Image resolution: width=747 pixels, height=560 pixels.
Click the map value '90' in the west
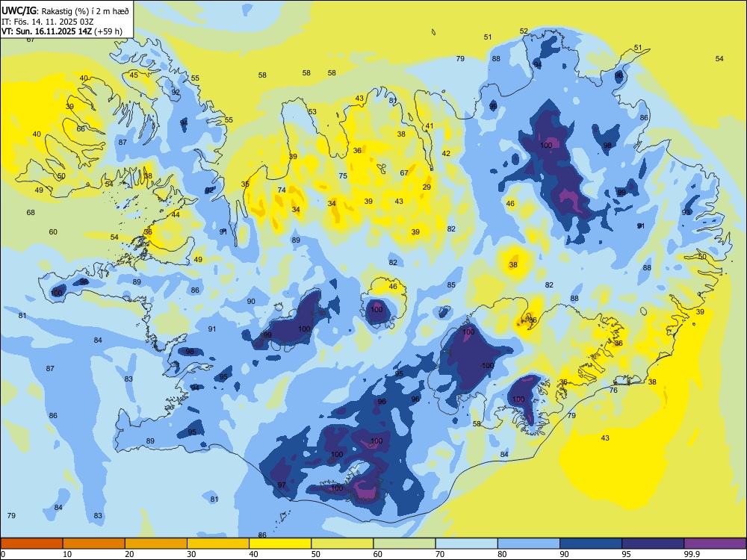pos(251,302)
